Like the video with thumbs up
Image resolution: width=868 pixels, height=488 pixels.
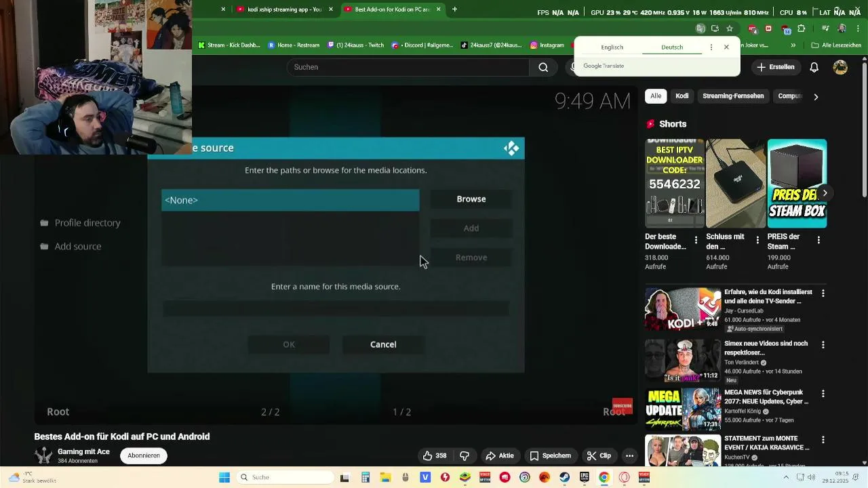pos(434,455)
